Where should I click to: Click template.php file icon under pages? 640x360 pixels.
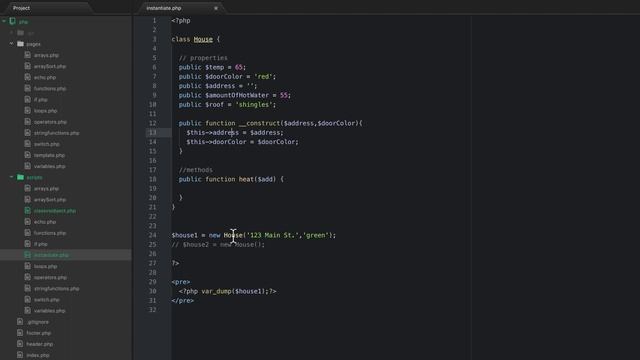tap(27, 155)
